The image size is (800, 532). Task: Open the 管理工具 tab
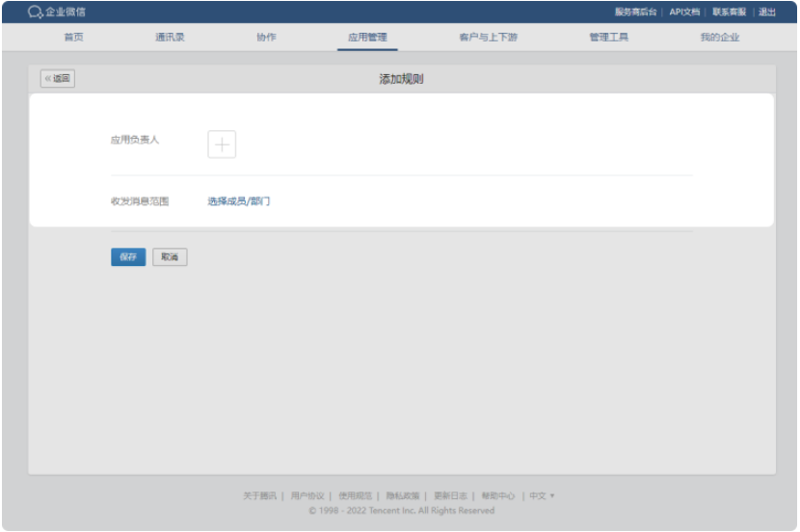[x=608, y=38]
